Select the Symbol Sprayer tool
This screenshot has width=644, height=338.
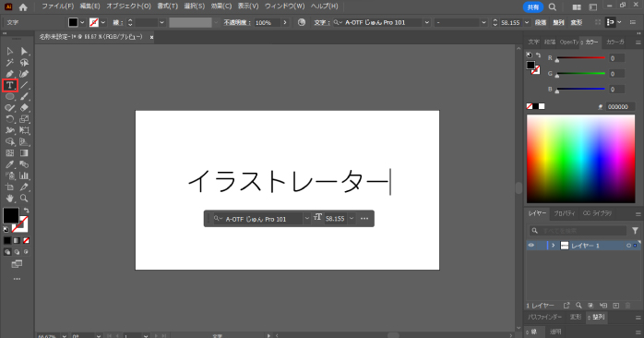click(10, 175)
